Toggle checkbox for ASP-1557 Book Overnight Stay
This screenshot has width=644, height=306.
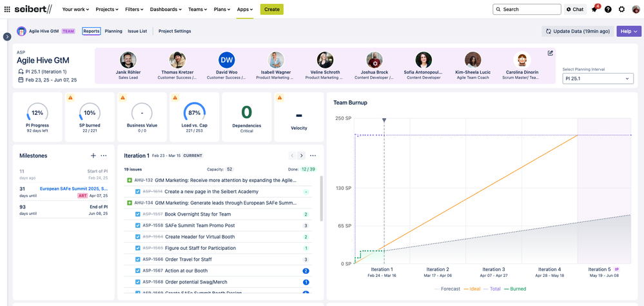[x=137, y=214]
